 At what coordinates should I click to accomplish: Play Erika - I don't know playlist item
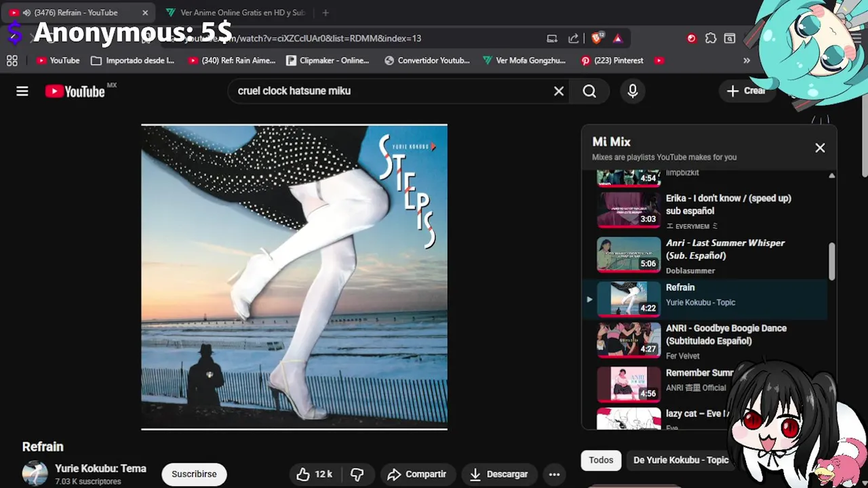tap(705, 211)
